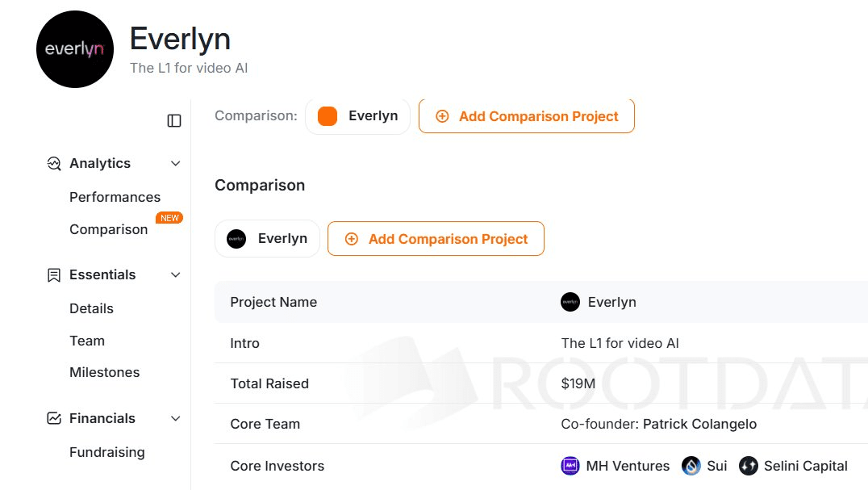Image resolution: width=868 pixels, height=490 pixels.
Task: Open Performances in sidebar
Action: pos(115,197)
